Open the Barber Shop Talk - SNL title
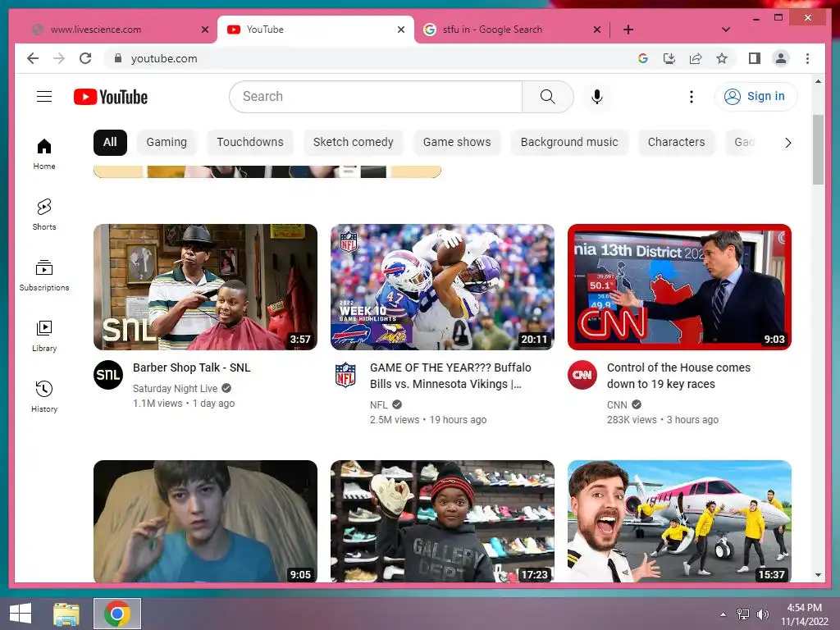This screenshot has width=840, height=630. click(x=192, y=367)
